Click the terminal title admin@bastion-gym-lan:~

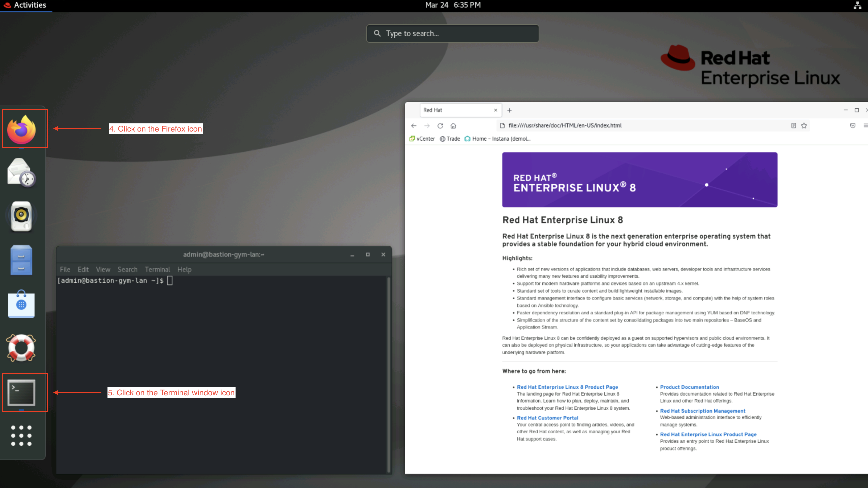pos(224,255)
